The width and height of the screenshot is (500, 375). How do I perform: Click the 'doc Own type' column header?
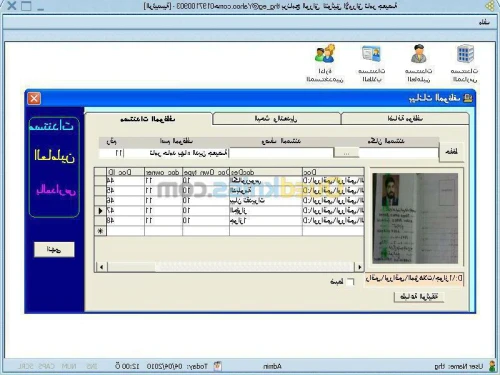pos(206,172)
